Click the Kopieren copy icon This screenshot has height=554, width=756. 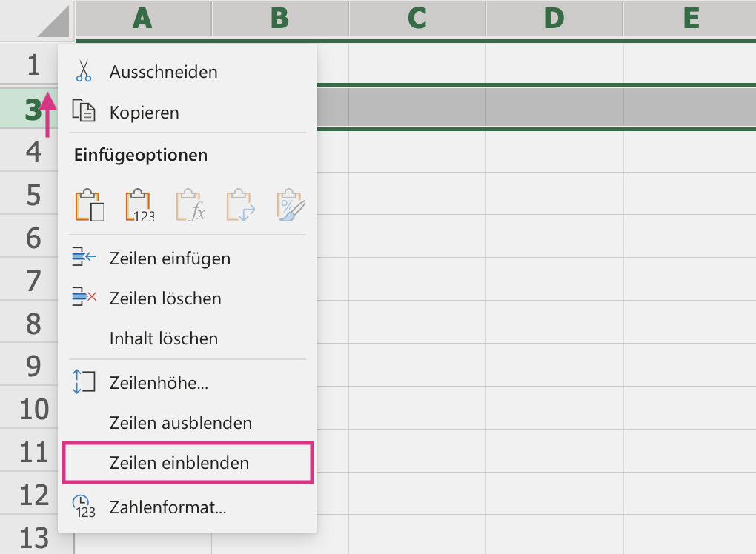84,112
